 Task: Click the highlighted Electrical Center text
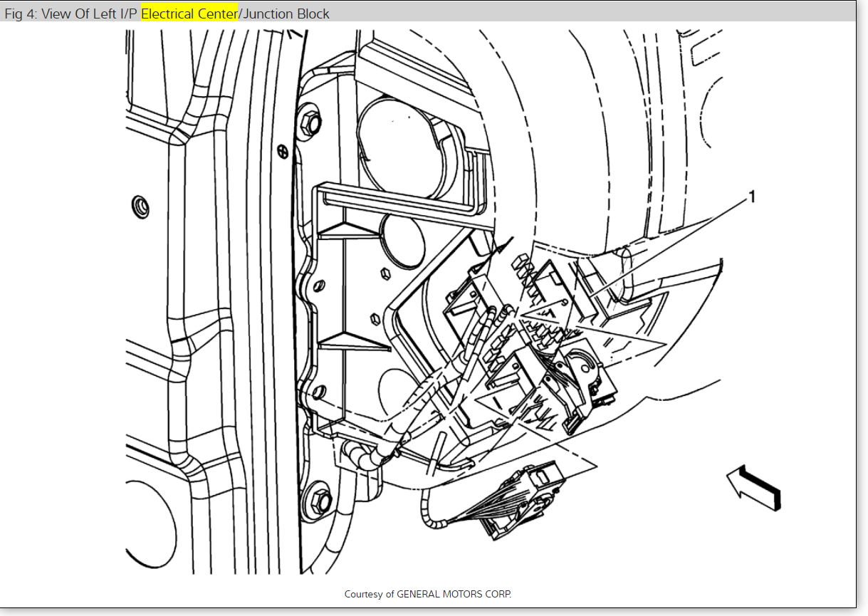pyautogui.click(x=189, y=14)
